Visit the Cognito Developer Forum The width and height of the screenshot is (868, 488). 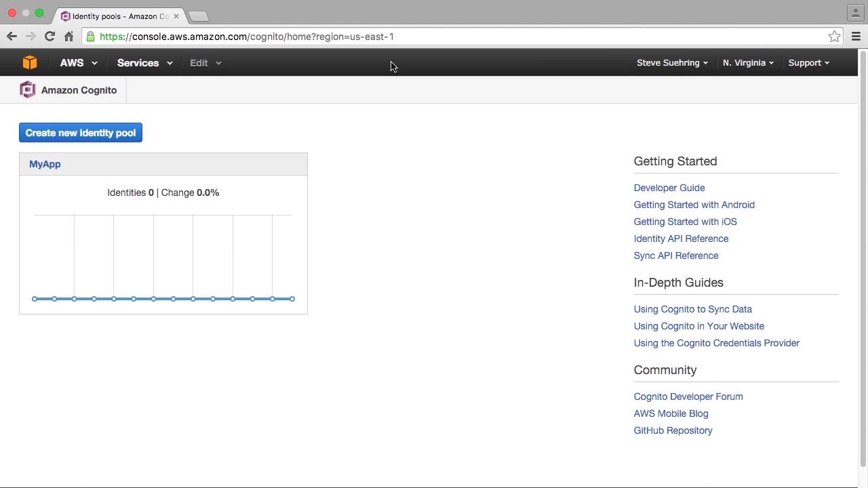[x=688, y=396]
